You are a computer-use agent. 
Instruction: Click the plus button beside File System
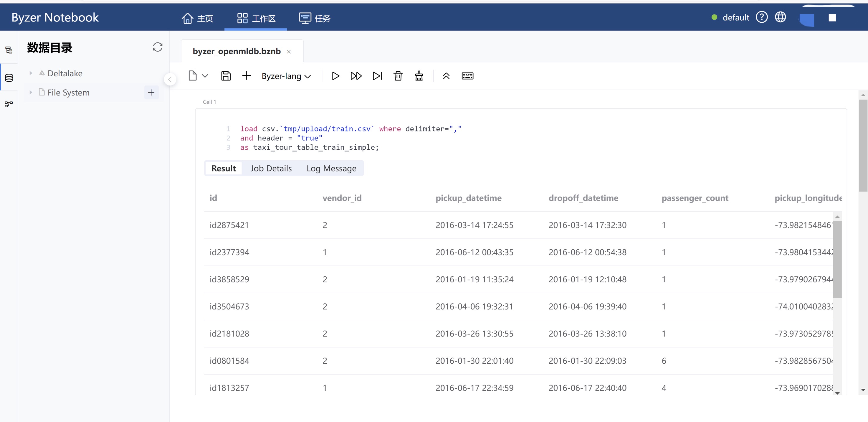point(151,92)
